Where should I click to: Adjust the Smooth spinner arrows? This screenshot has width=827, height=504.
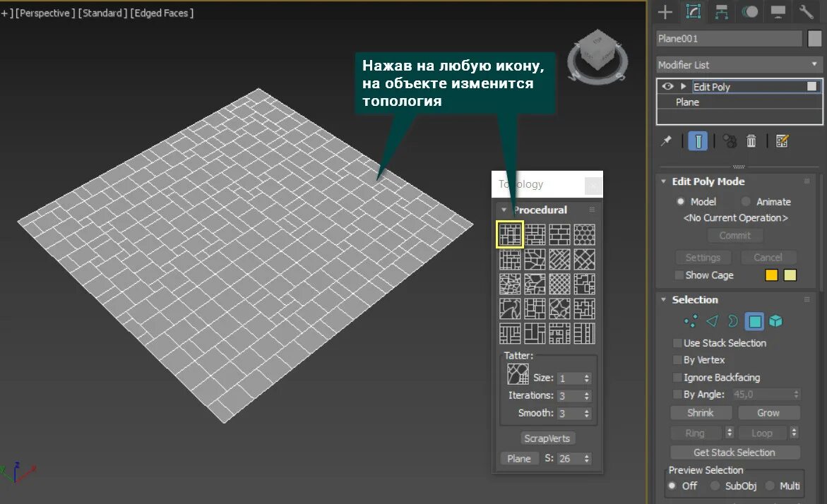coord(586,414)
